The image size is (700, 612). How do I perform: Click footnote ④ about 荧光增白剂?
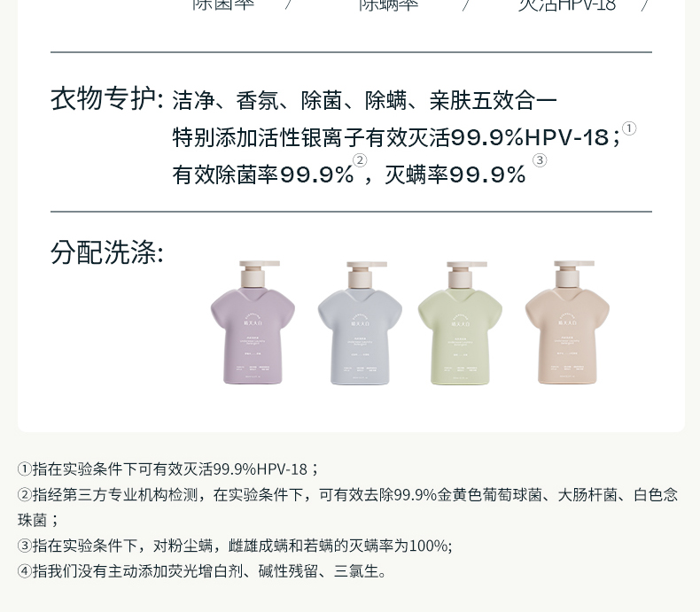202,571
